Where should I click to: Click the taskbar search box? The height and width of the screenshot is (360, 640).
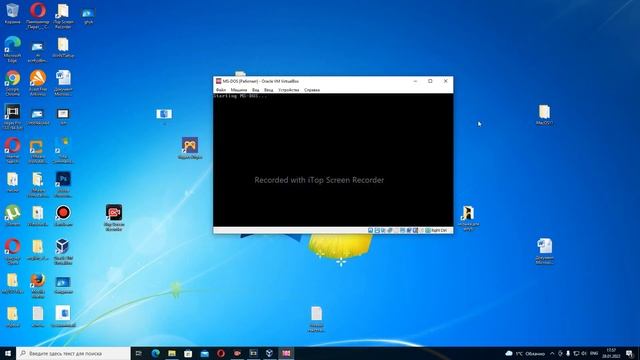(x=73, y=353)
